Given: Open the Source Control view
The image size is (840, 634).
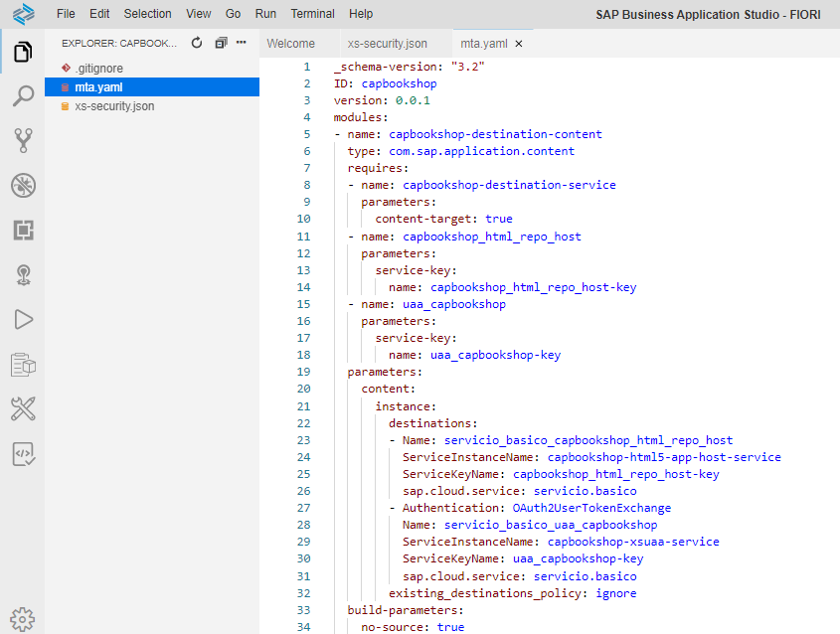Looking at the screenshot, I should [x=22, y=141].
